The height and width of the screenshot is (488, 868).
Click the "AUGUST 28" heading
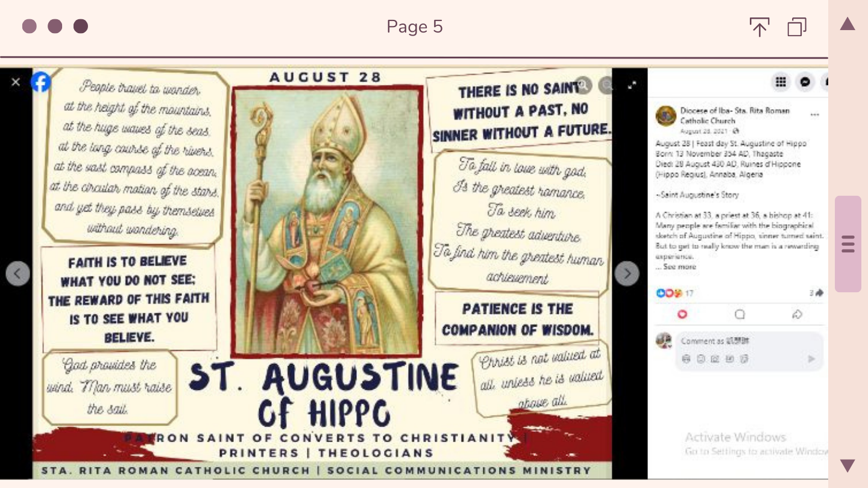click(325, 77)
